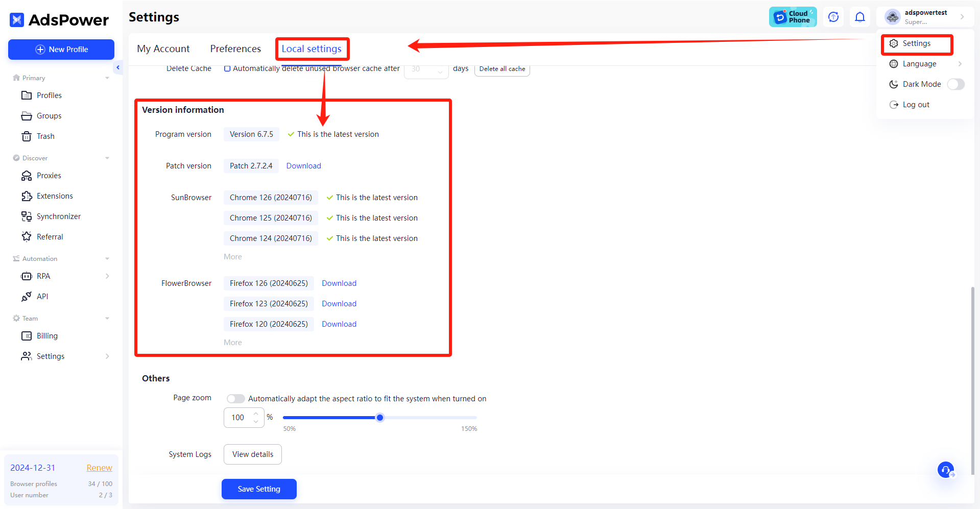980x509 pixels.
Task: Click View details for System Logs
Action: pos(253,454)
